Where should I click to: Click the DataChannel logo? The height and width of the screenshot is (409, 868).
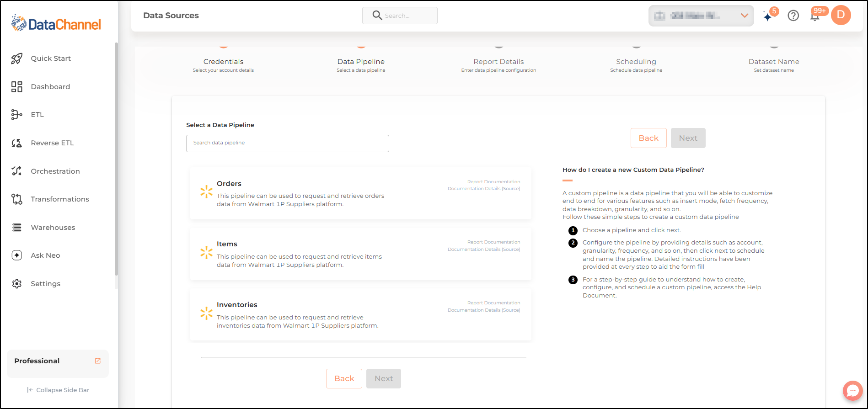point(56,23)
